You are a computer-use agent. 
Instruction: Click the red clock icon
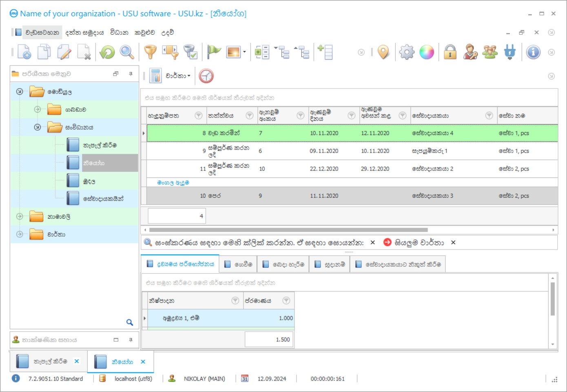206,76
